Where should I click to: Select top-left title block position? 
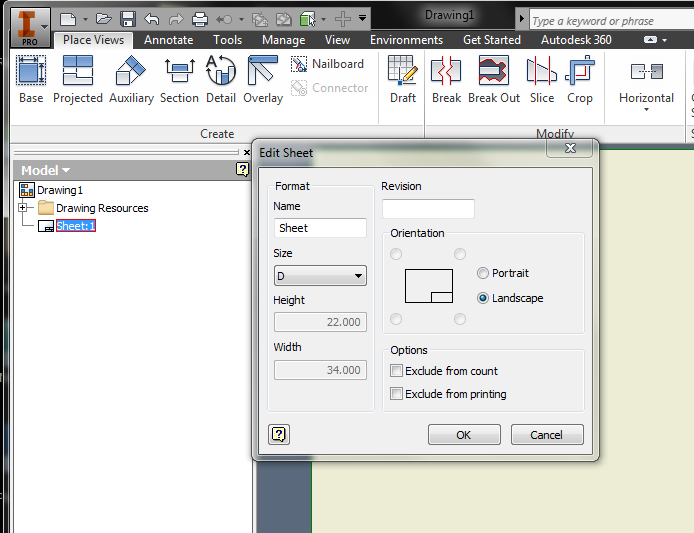(396, 254)
